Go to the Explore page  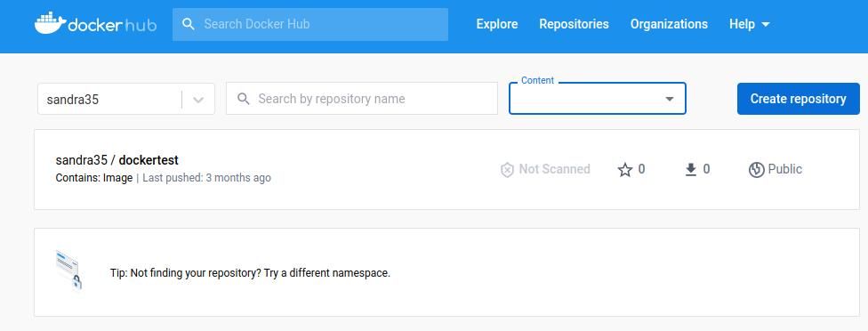click(x=497, y=24)
